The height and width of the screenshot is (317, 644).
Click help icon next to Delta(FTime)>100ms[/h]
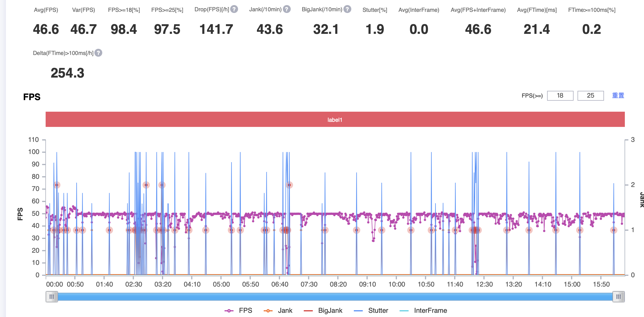(98, 53)
